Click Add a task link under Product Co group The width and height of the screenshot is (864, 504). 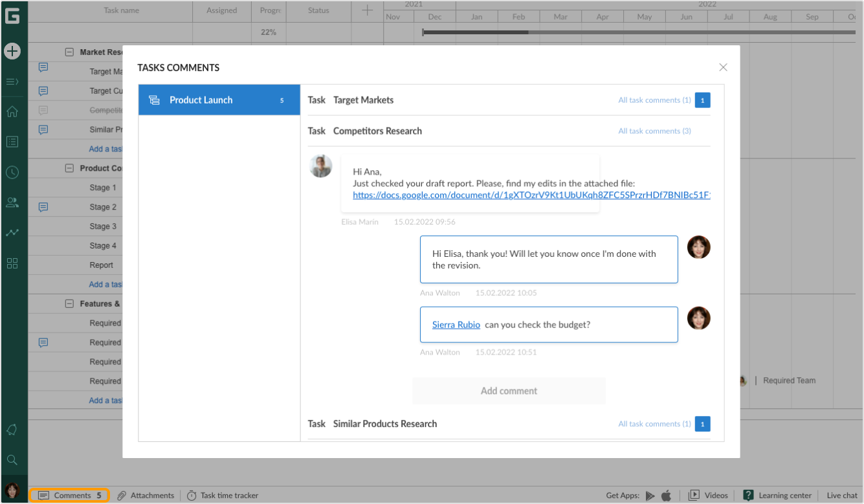coord(105,285)
